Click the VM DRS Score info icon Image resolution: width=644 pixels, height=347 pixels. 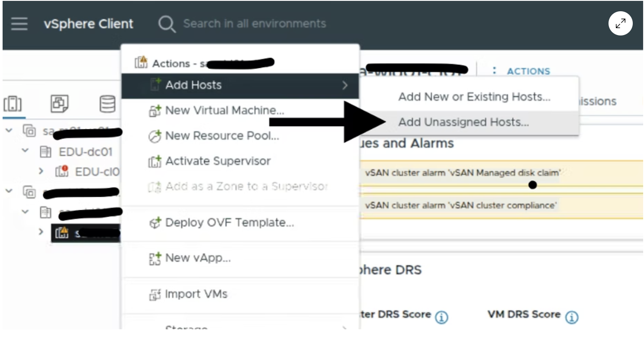coord(571,317)
